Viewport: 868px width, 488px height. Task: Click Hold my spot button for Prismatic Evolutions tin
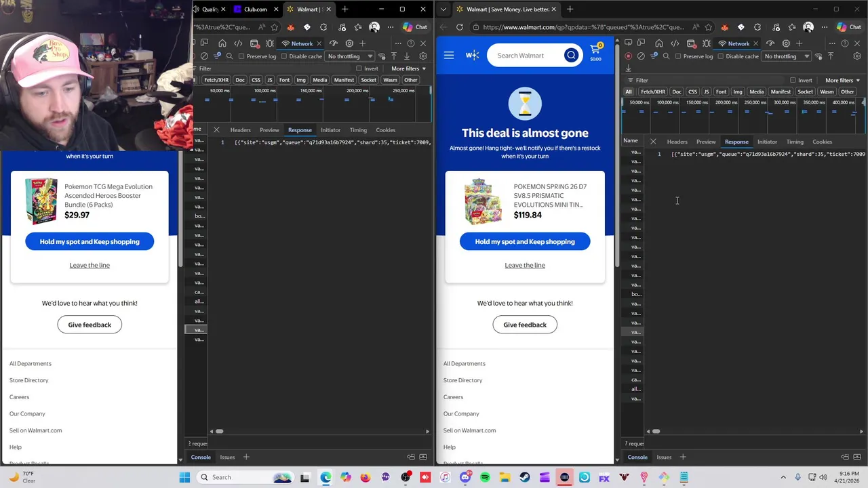(x=525, y=241)
